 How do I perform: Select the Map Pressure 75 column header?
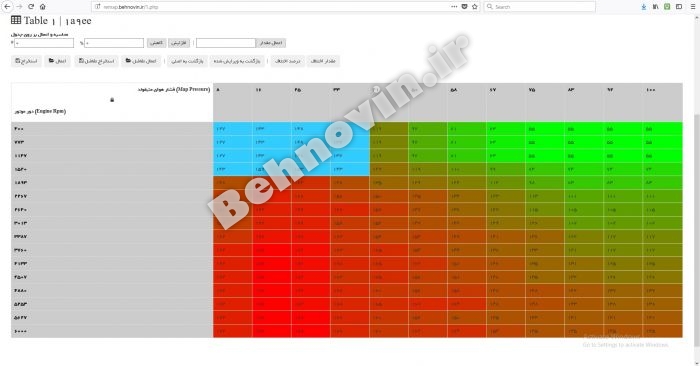point(545,102)
